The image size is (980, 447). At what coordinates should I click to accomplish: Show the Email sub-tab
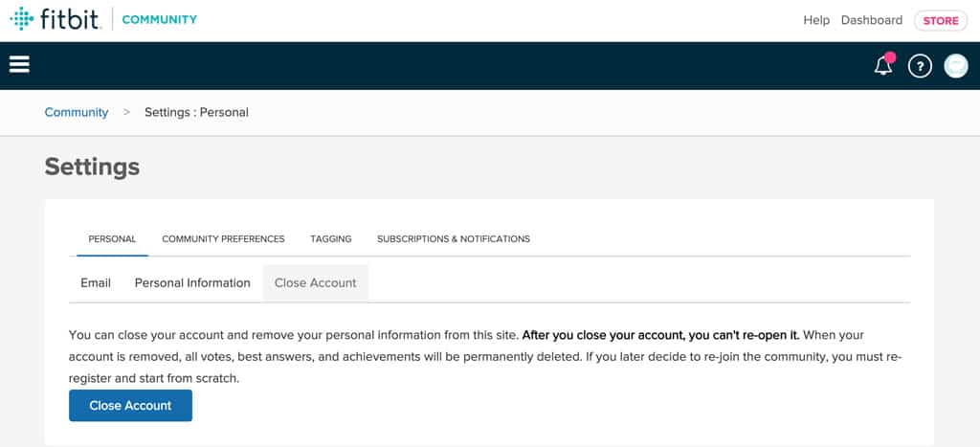coord(96,282)
